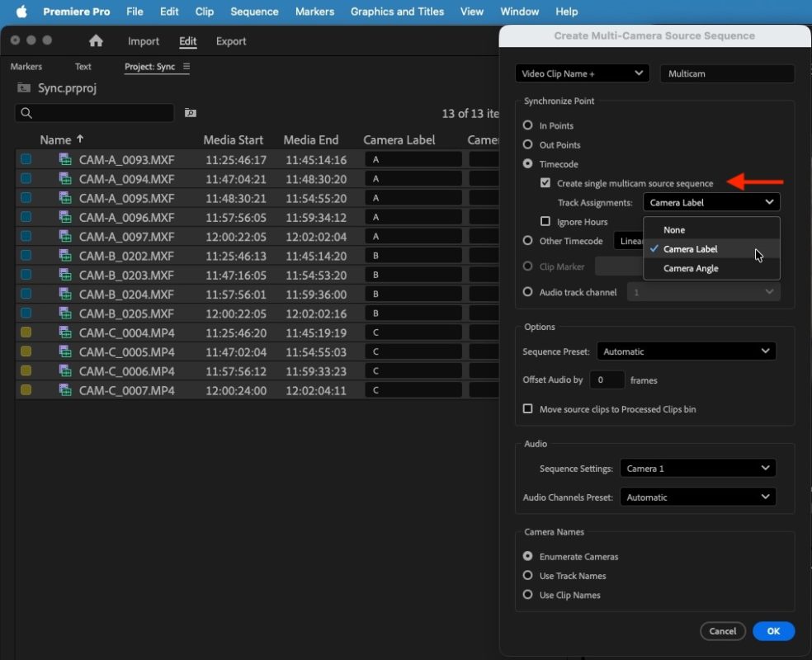Image resolution: width=812 pixels, height=660 pixels.
Task: Click the search magnifier icon in Project panel
Action: [26, 113]
